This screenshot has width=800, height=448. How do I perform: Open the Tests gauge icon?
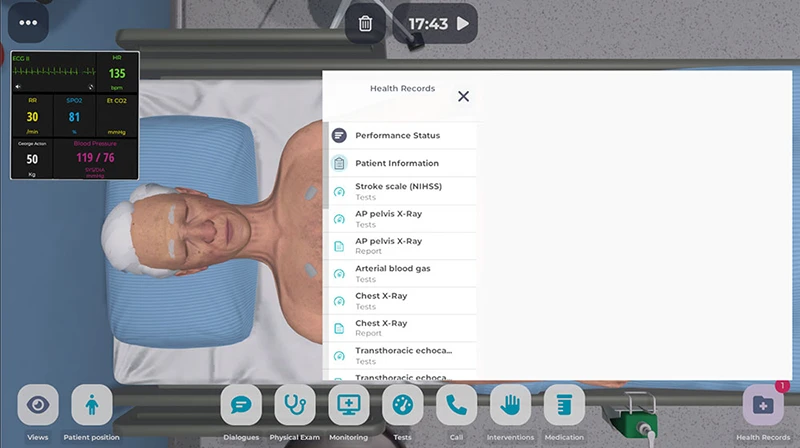pos(403,405)
